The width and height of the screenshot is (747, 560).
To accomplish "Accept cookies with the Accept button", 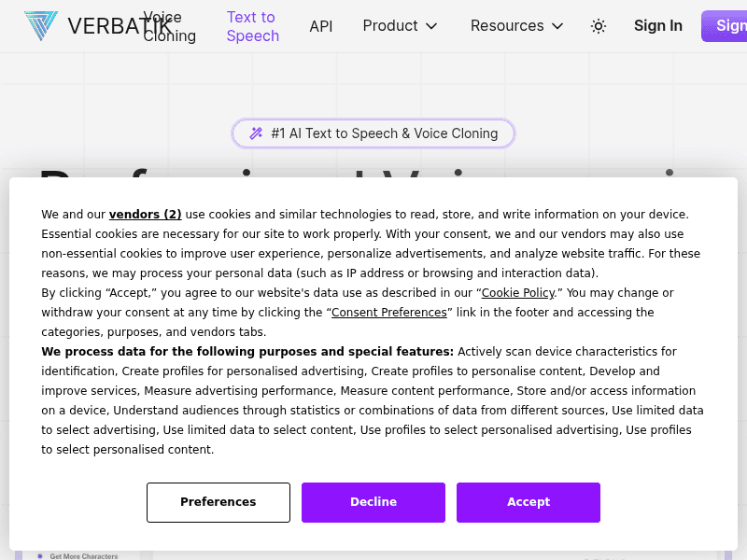I will point(529,502).
